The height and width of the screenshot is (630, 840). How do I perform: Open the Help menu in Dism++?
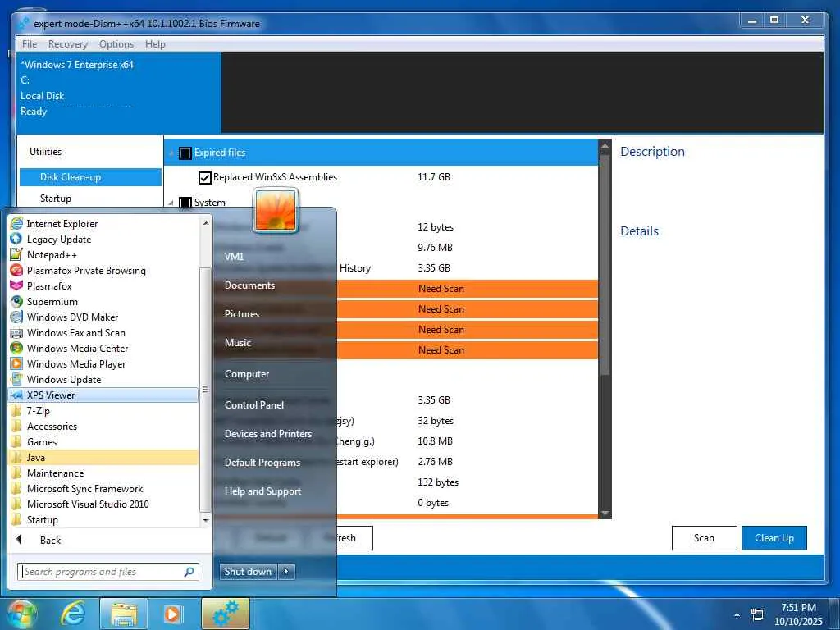point(155,44)
